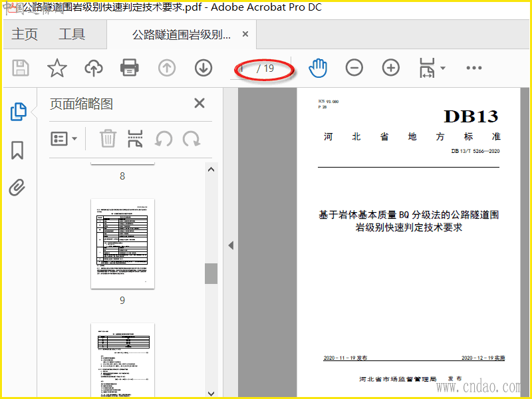Open the Bookmarks sidebar icon
Screen dimensions: 532x399
17,150
